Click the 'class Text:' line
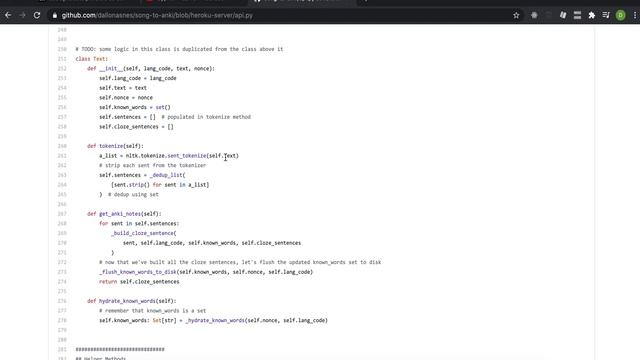 click(91, 59)
